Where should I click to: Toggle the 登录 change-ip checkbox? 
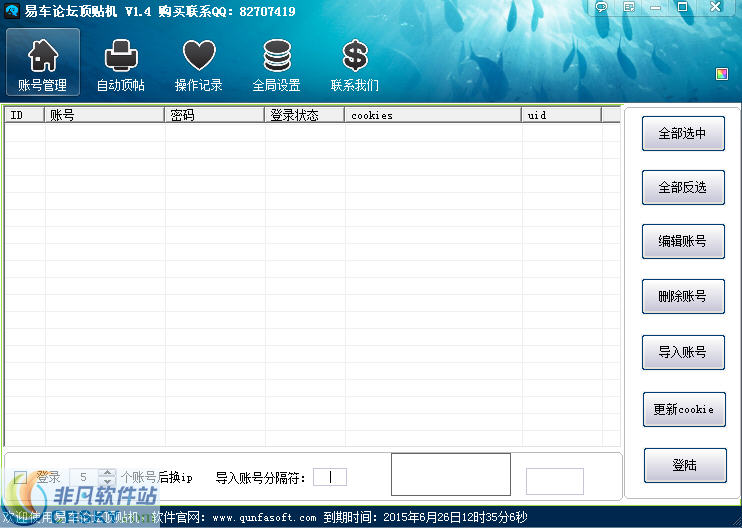click(x=20, y=477)
